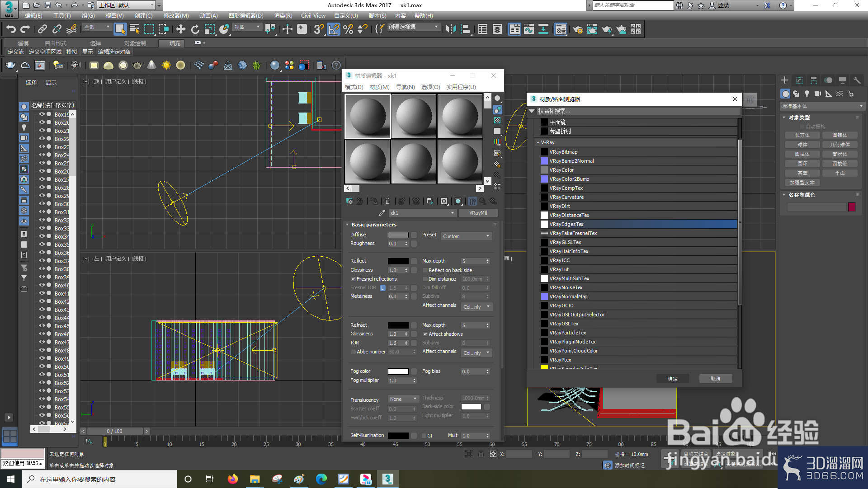
Task: Select Cameras category icon in command panel
Action: [x=818, y=94]
